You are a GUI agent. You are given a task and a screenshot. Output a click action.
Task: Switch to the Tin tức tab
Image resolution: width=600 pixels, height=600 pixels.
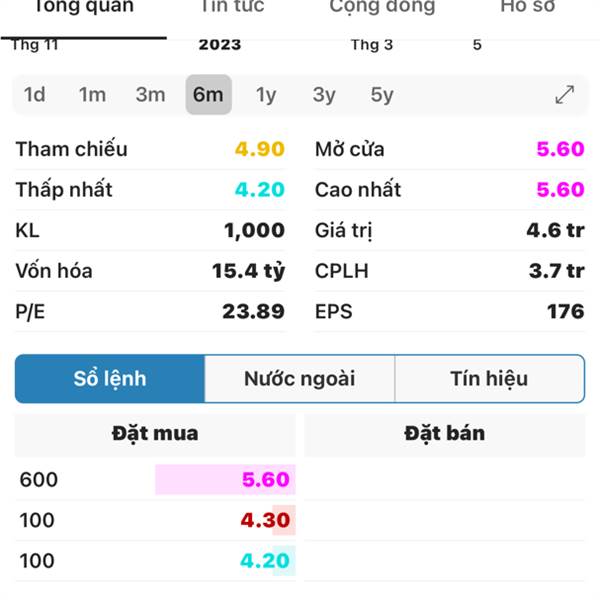tap(233, 7)
